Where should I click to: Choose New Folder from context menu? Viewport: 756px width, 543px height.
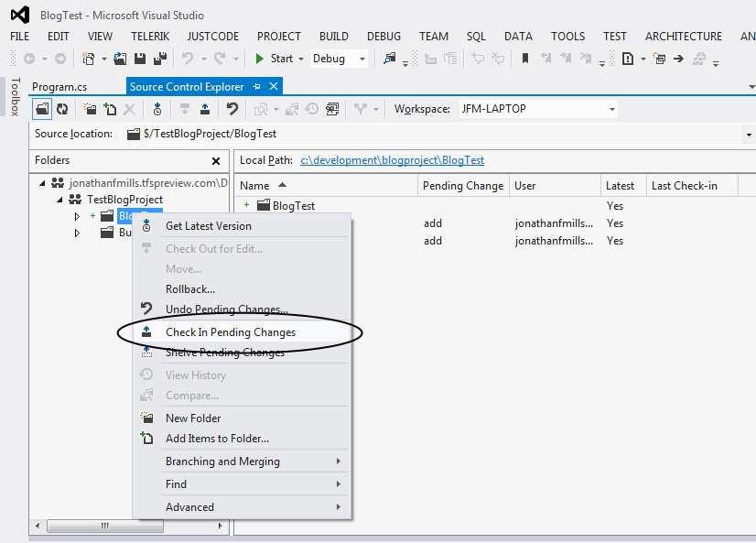(x=243, y=418)
